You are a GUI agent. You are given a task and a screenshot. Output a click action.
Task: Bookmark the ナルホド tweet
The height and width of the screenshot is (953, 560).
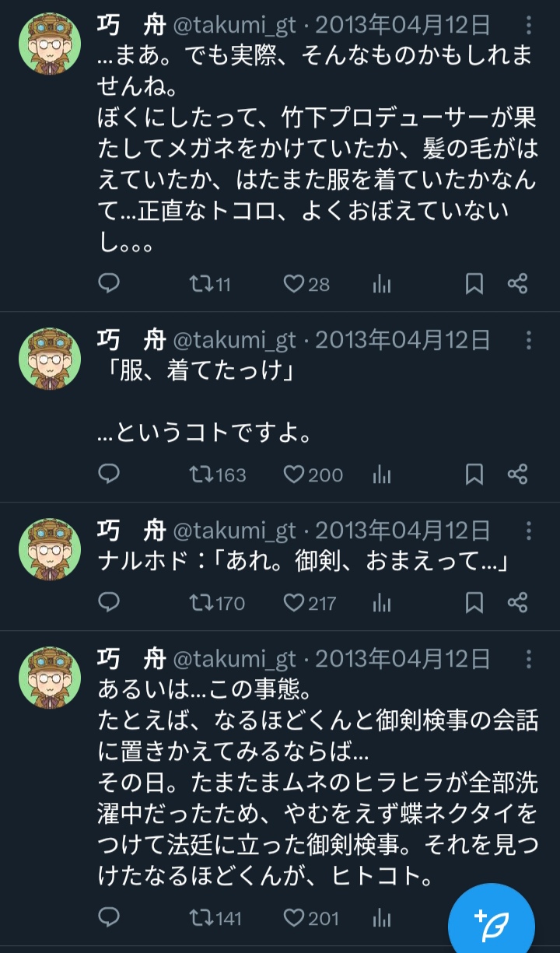(474, 602)
